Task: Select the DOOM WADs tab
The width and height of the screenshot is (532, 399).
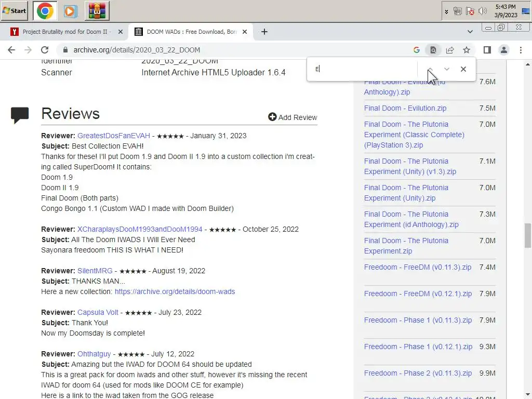Action: 191,32
